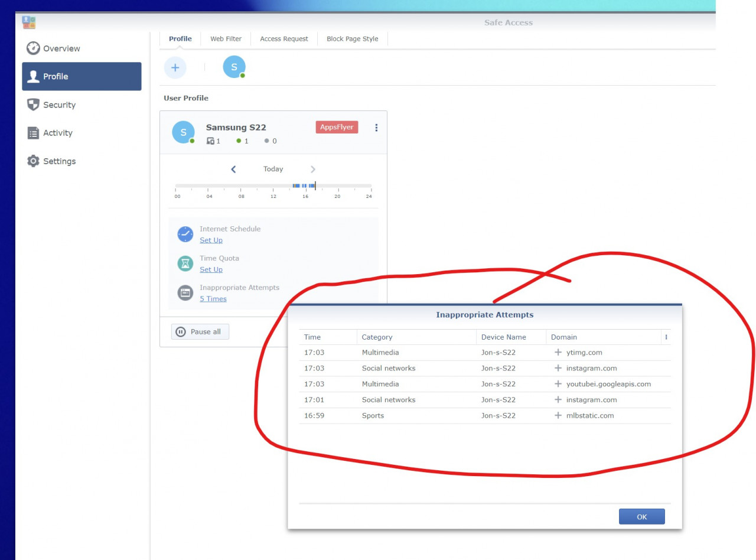
Task: Add ytimg.com using its plus icon
Action: (x=558, y=352)
